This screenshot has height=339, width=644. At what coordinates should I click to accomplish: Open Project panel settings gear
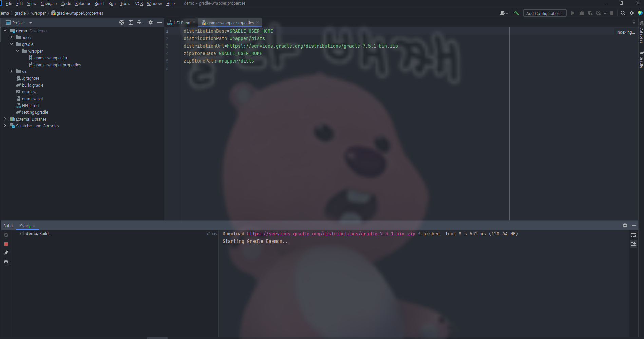[151, 22]
